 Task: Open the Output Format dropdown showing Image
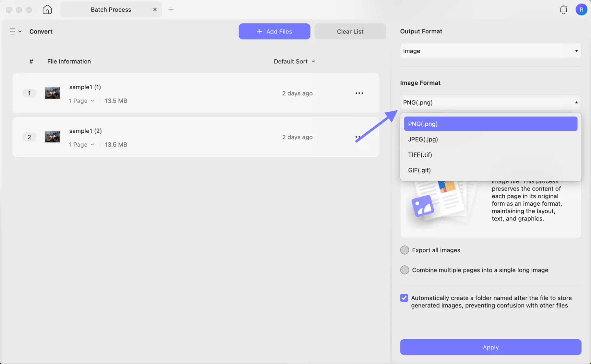[x=490, y=51]
